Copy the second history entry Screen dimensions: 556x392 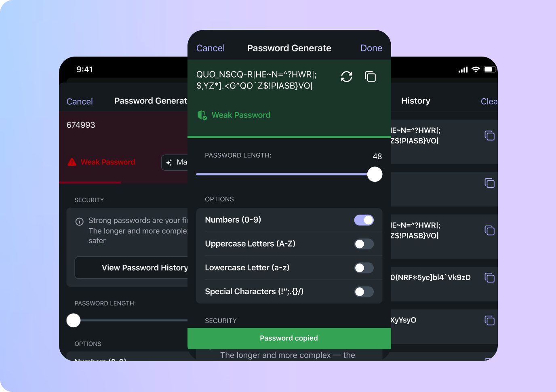[x=489, y=183]
